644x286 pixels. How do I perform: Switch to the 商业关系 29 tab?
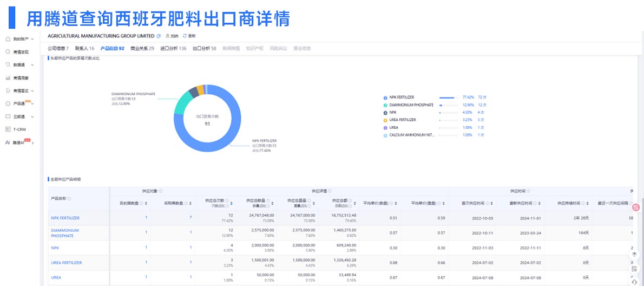142,49
